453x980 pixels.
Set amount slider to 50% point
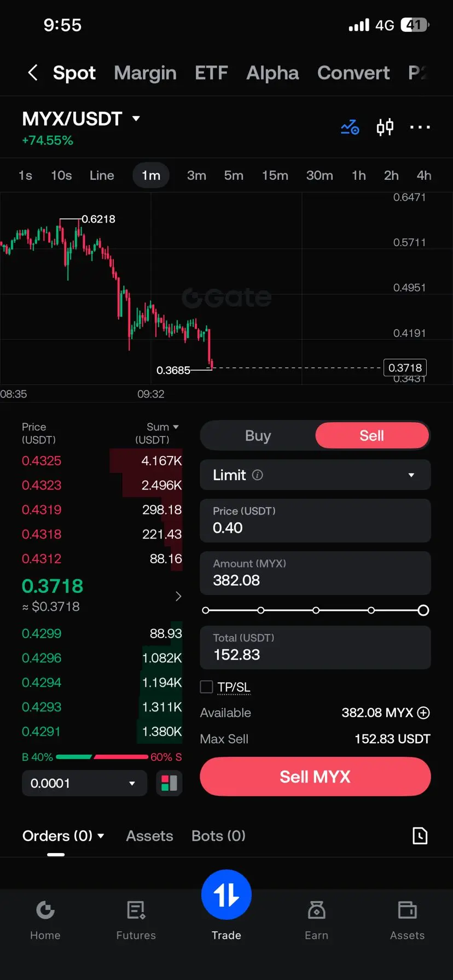click(316, 610)
